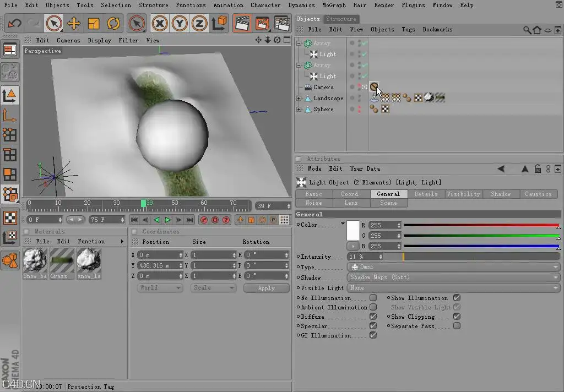Play the animation forward

(167, 220)
